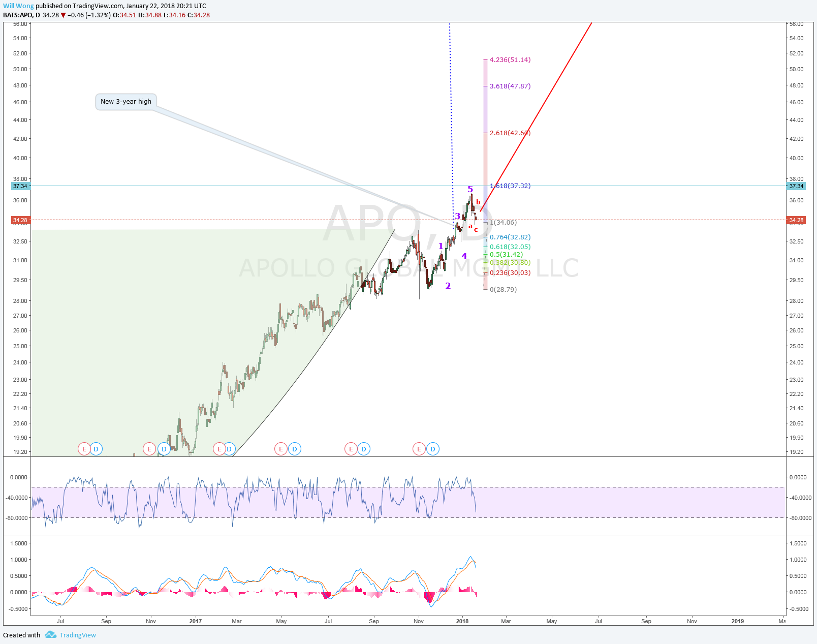817x644 pixels.
Task: Open the earnings E marker near November 2016
Action: [149, 449]
